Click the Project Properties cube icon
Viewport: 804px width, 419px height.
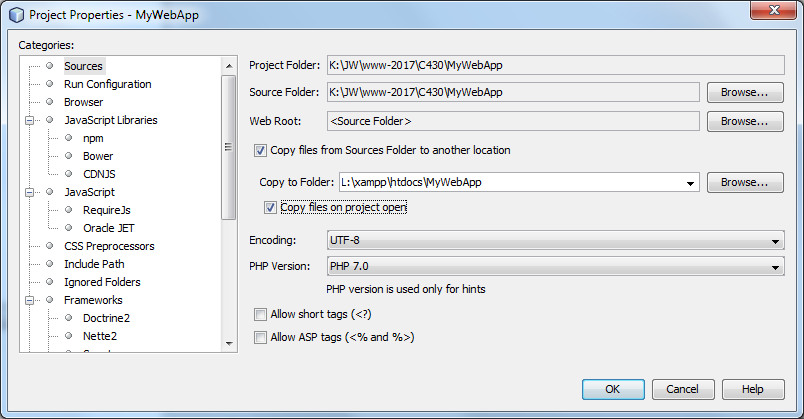(16, 15)
